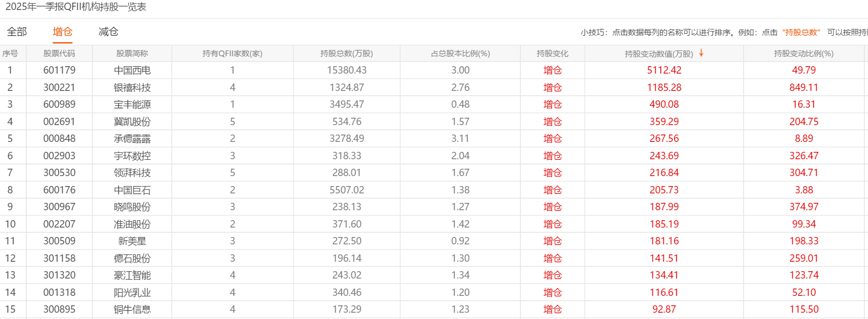Click the 股票代码 column header

point(59,54)
